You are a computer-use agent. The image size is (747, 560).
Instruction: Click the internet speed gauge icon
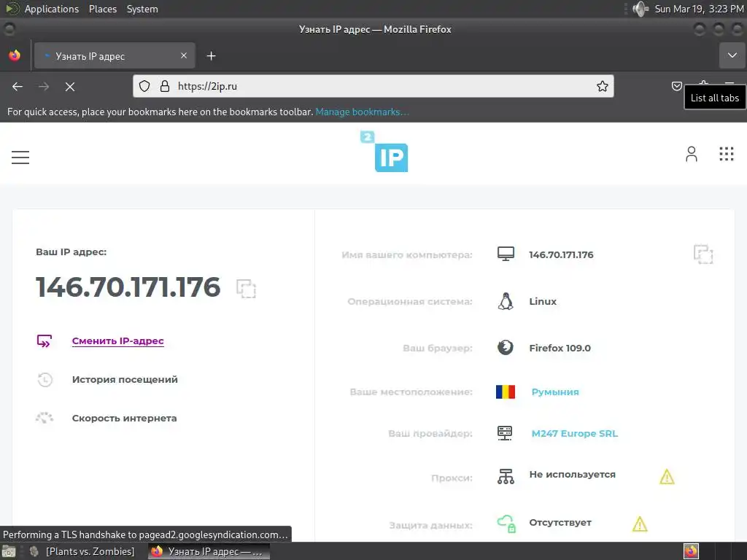tap(44, 418)
